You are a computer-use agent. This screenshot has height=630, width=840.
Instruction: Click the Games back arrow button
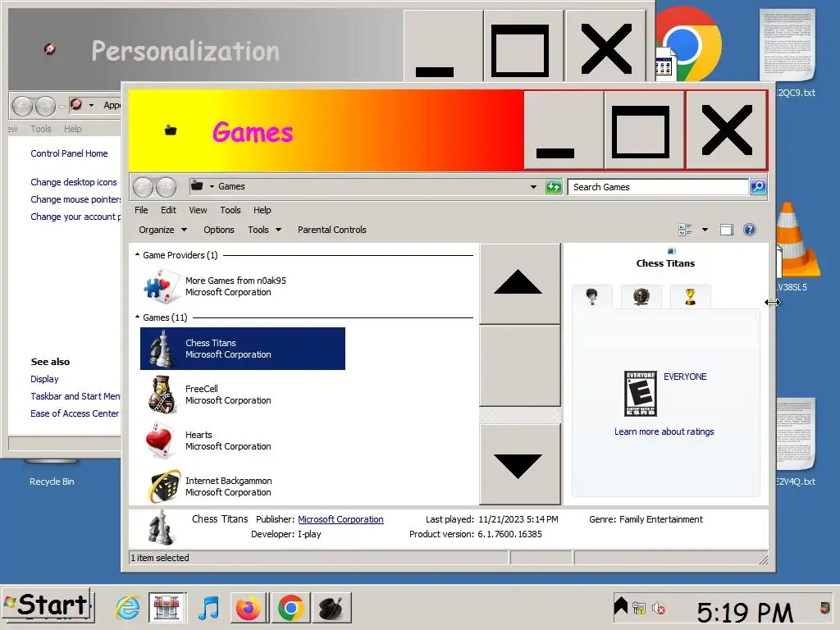coord(143,186)
